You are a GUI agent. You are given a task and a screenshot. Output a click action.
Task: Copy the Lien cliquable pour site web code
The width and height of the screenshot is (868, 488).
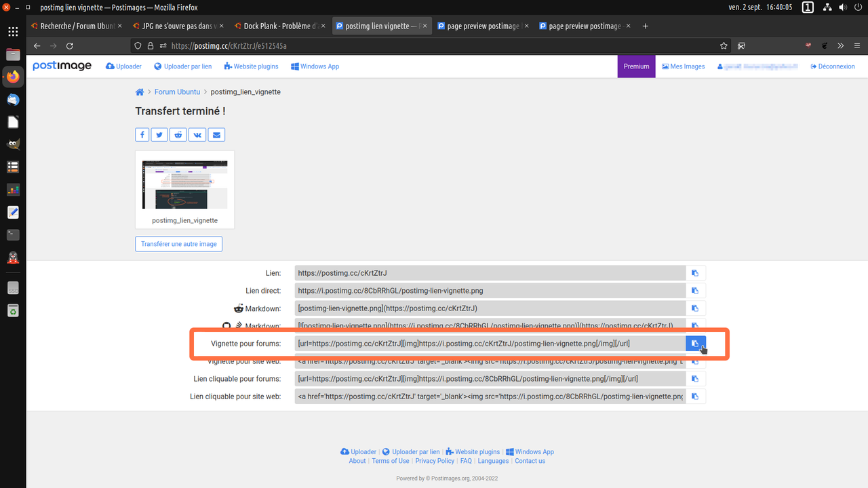tap(695, 396)
